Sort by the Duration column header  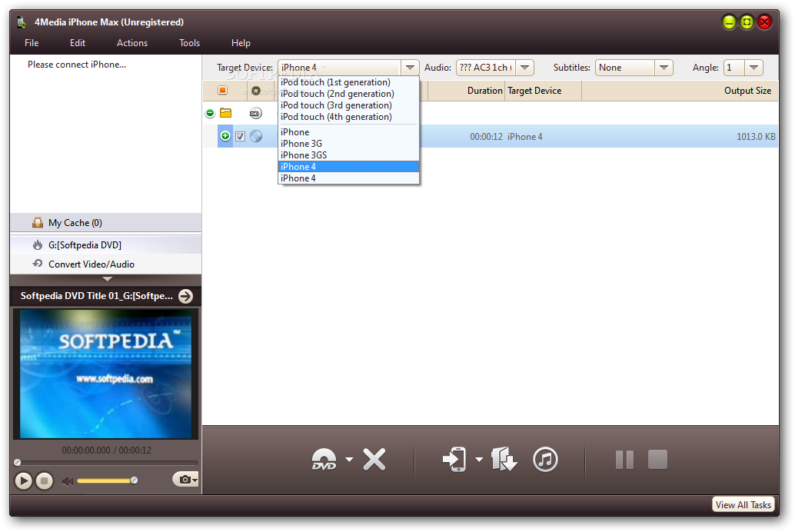(484, 91)
